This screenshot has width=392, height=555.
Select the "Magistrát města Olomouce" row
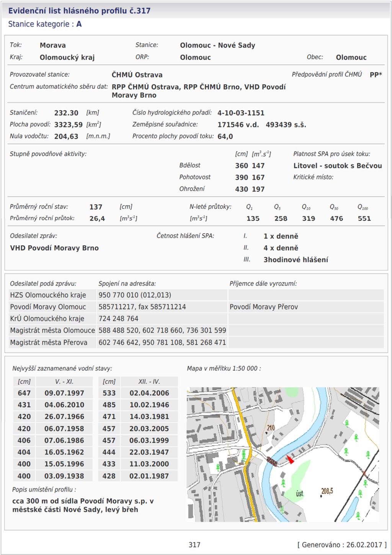pos(196,330)
